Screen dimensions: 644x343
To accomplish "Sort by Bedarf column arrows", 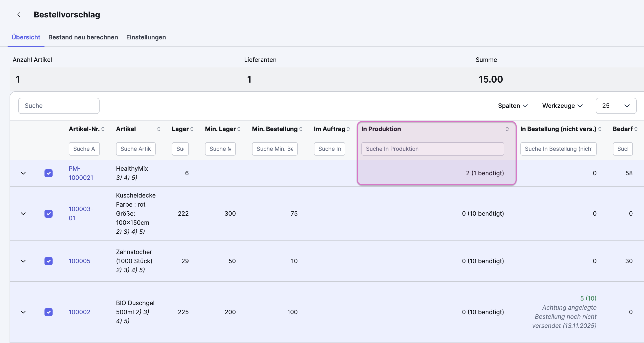I will [636, 129].
